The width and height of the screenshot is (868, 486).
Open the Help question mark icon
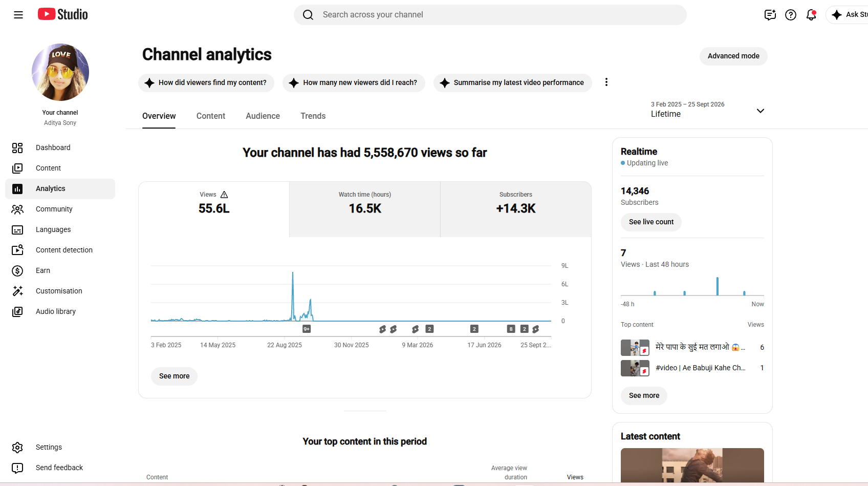[791, 15]
